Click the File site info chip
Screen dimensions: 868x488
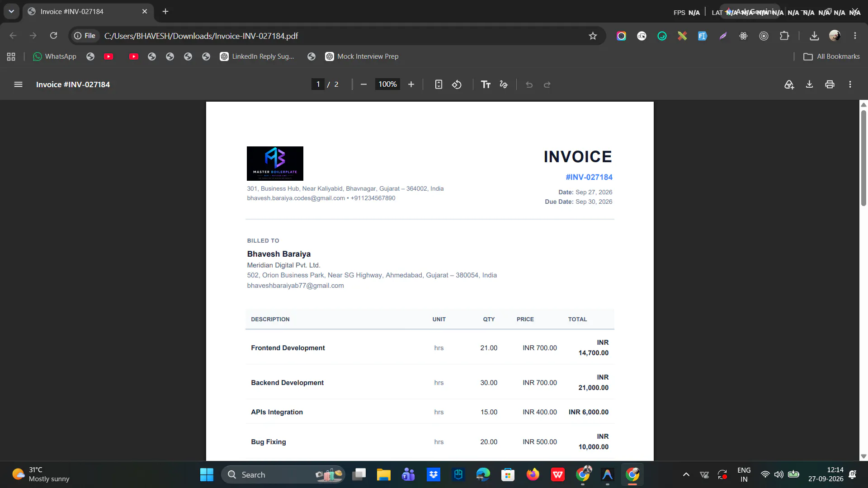tap(85, 36)
